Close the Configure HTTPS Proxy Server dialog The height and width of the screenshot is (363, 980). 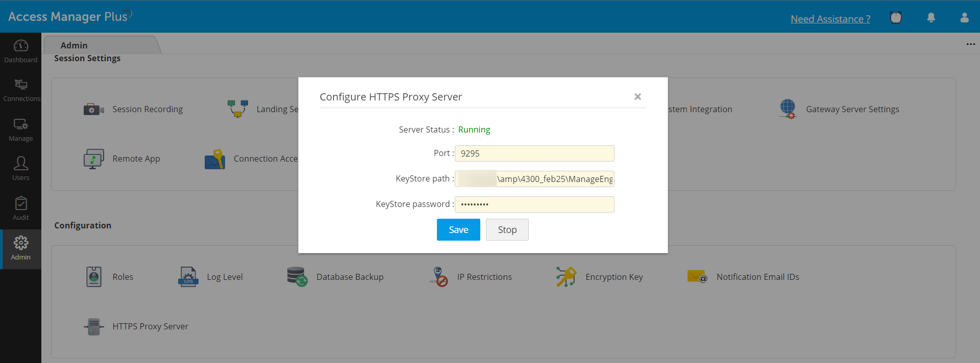[x=638, y=97]
